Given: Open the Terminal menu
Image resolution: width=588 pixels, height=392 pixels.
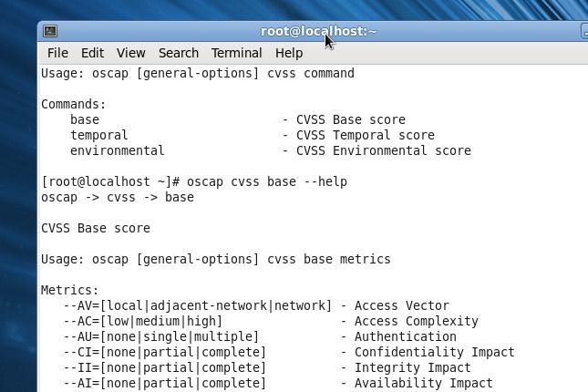Looking at the screenshot, I should pos(237,53).
